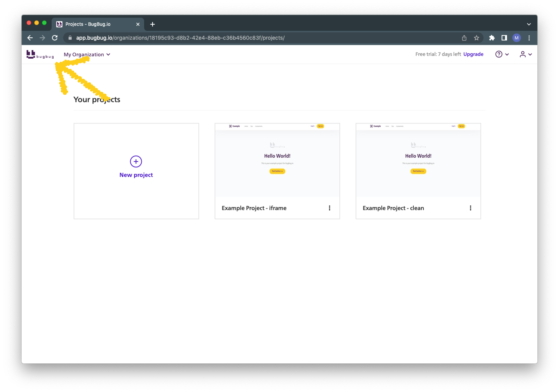Open the user account menu
This screenshot has width=559, height=392.
(x=525, y=54)
